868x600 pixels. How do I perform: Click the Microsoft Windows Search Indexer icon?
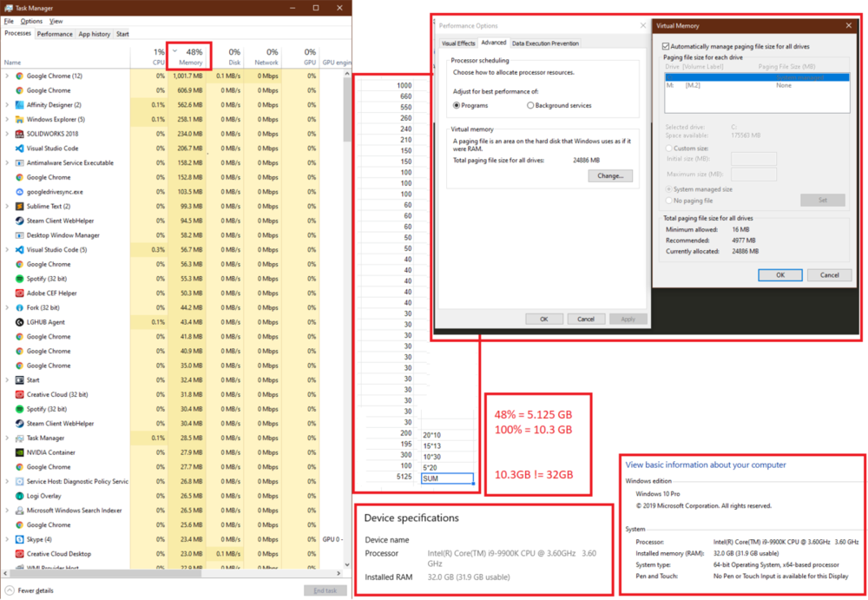pyautogui.click(x=19, y=511)
